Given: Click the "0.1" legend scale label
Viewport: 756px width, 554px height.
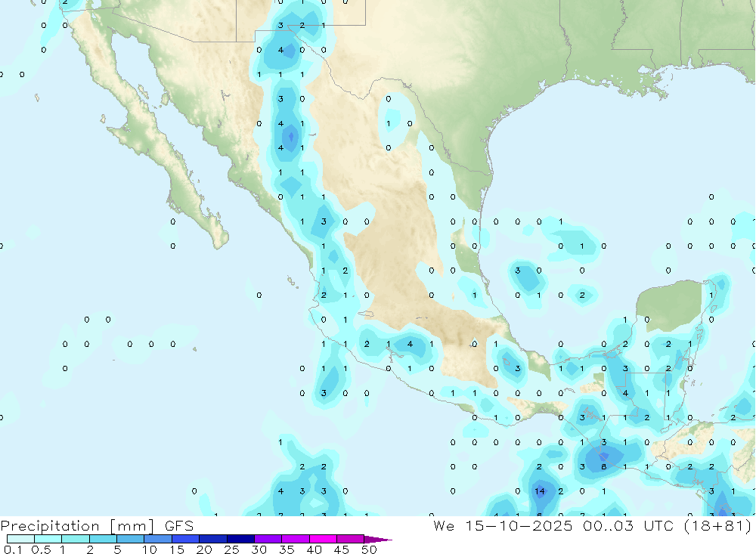Looking at the screenshot, I should tap(13, 549).
